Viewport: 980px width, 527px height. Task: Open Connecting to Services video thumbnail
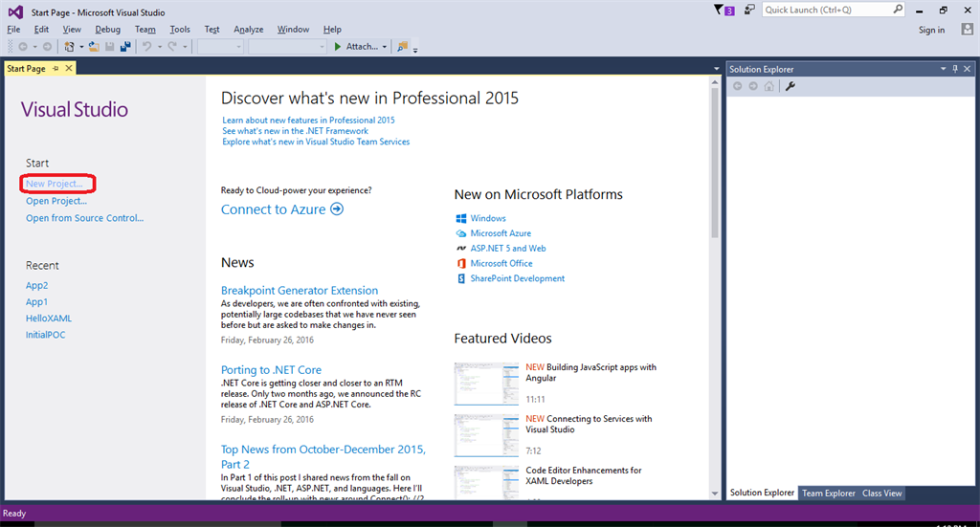[486, 435]
